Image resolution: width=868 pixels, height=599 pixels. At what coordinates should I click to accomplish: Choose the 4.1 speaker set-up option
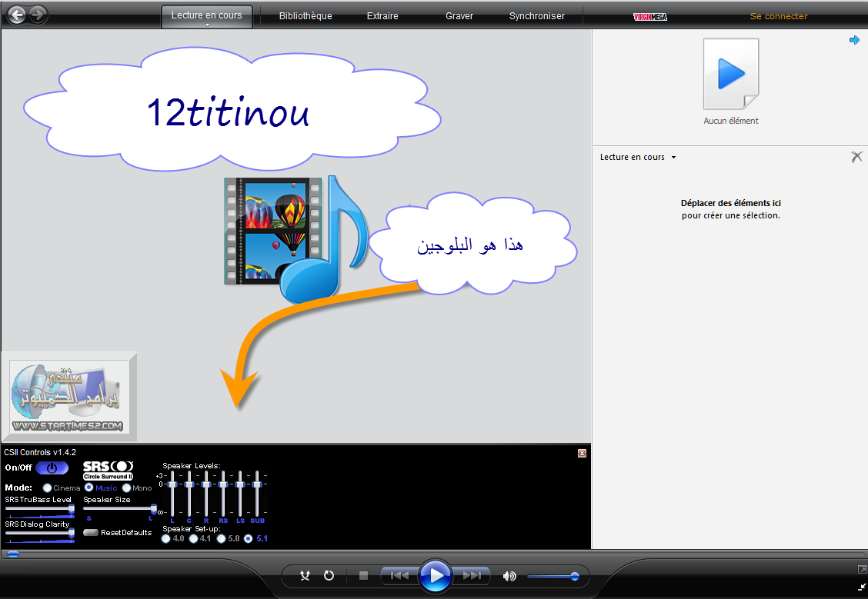point(194,538)
